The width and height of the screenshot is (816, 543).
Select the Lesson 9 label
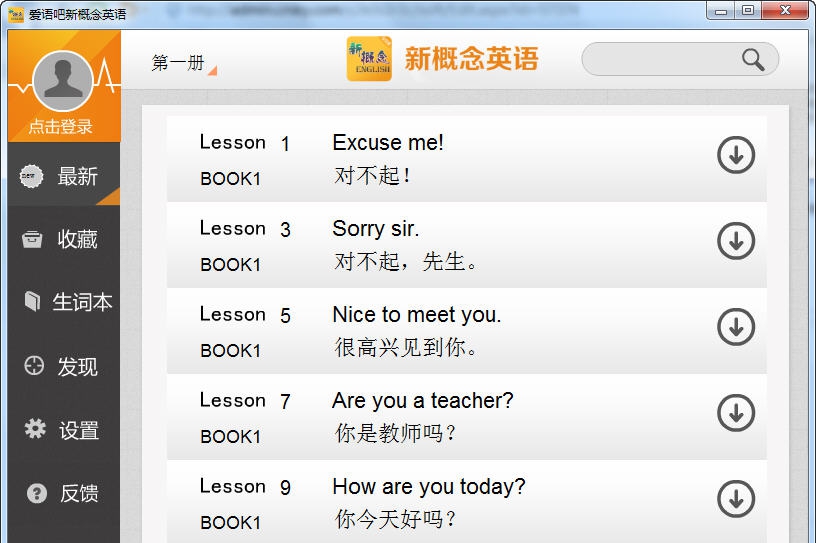click(245, 486)
